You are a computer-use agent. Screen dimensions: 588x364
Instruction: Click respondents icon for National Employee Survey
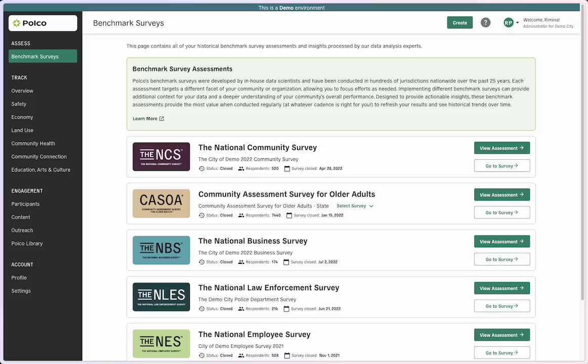point(241,356)
